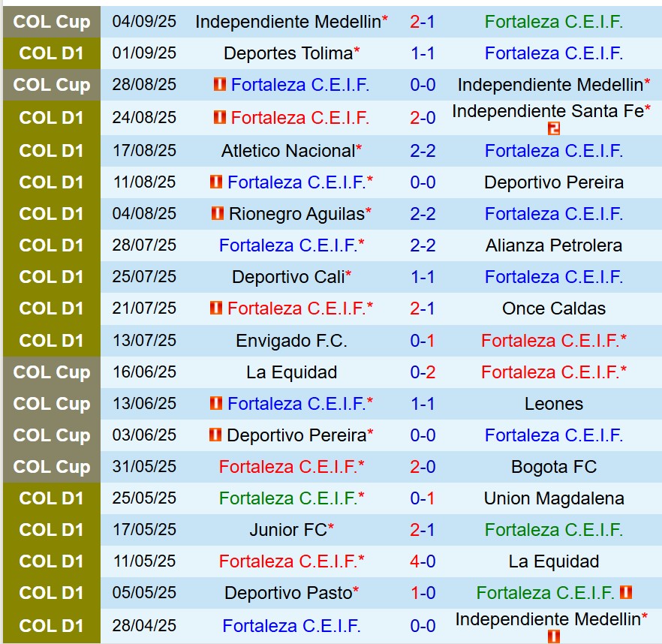Open the Atletico Nacional team link
This screenshot has height=644, width=662.
pos(288,151)
